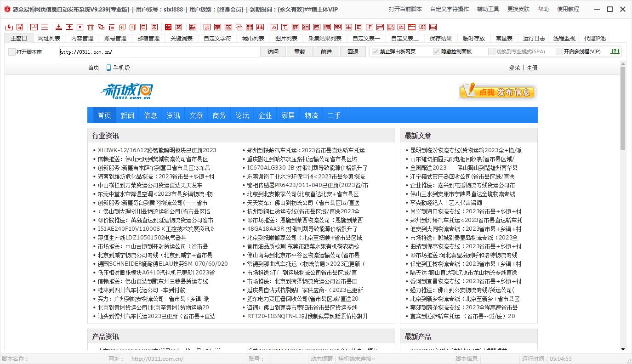632x364 pixels.
Task: Click the 前进 forward button
Action: [x=326, y=52]
